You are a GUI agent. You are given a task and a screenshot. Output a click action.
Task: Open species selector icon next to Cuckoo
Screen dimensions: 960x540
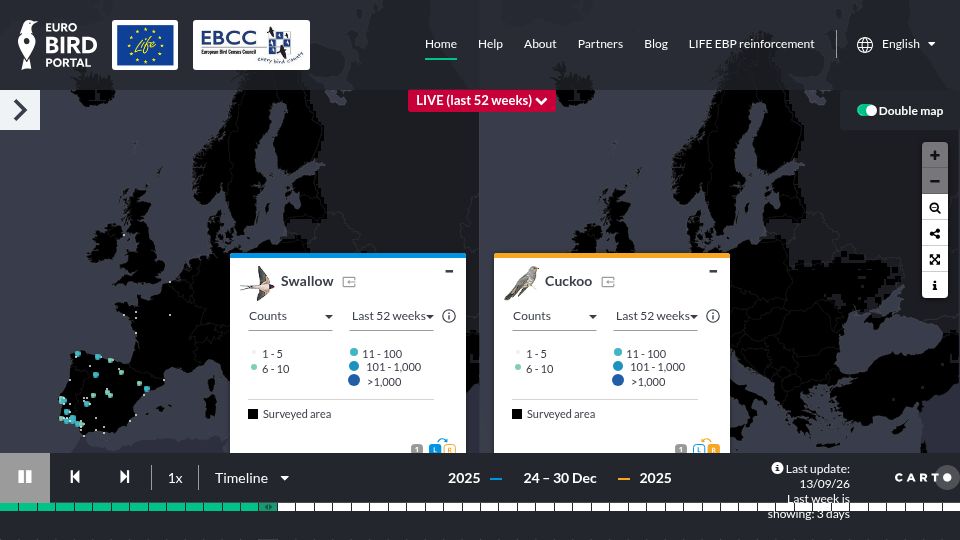point(608,282)
